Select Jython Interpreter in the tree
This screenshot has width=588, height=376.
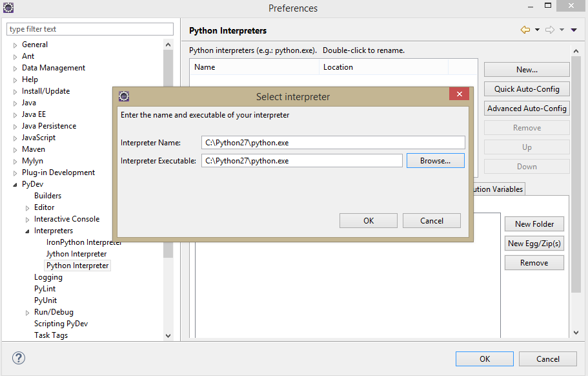coord(77,254)
